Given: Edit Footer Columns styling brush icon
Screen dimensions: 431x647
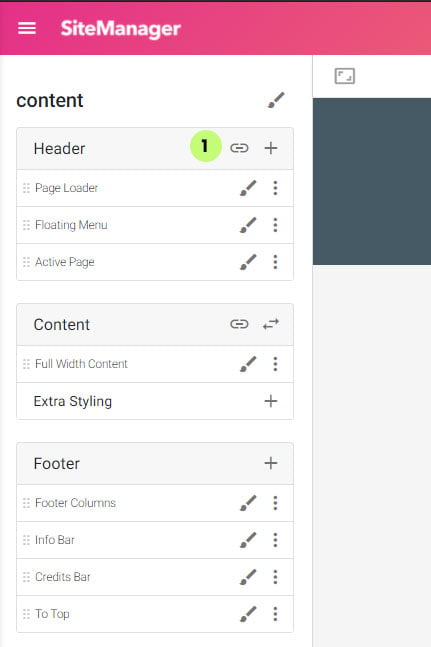Looking at the screenshot, I should 248,503.
